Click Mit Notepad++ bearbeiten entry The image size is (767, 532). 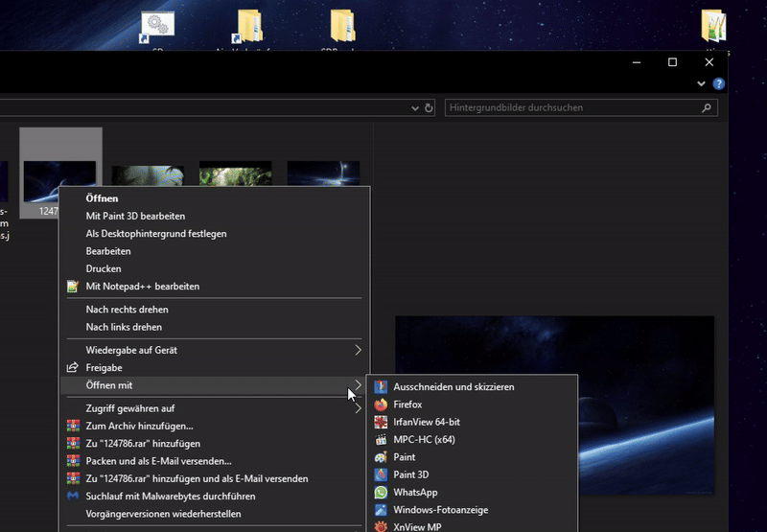click(142, 287)
